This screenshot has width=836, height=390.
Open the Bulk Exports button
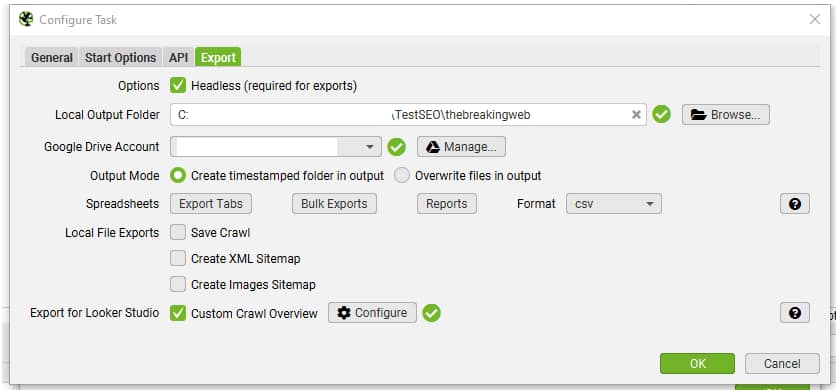(x=334, y=204)
